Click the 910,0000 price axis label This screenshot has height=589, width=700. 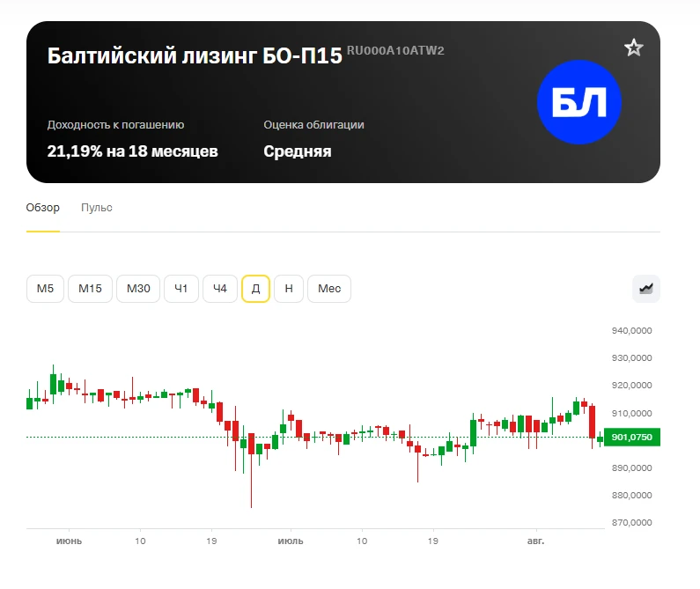(x=631, y=413)
